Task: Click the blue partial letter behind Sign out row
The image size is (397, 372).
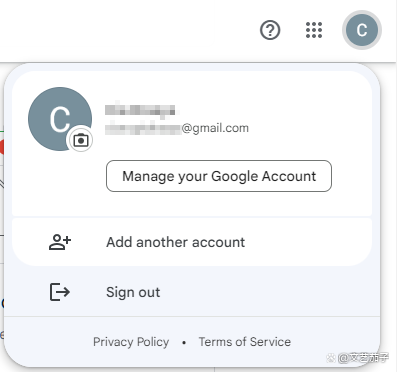Action: point(2,303)
